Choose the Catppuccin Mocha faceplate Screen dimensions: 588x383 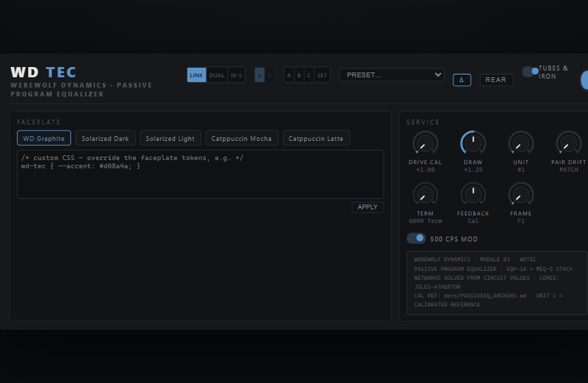point(241,138)
